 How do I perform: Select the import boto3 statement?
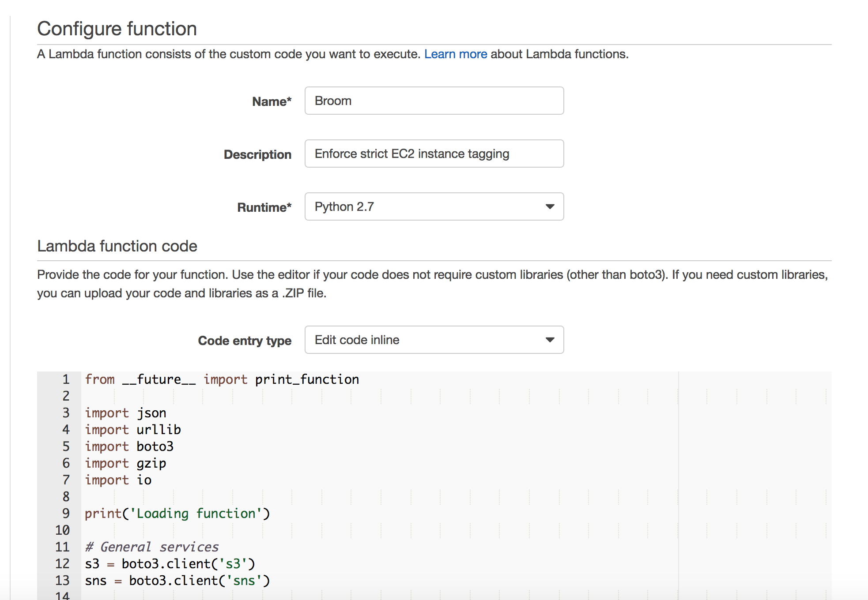[129, 446]
